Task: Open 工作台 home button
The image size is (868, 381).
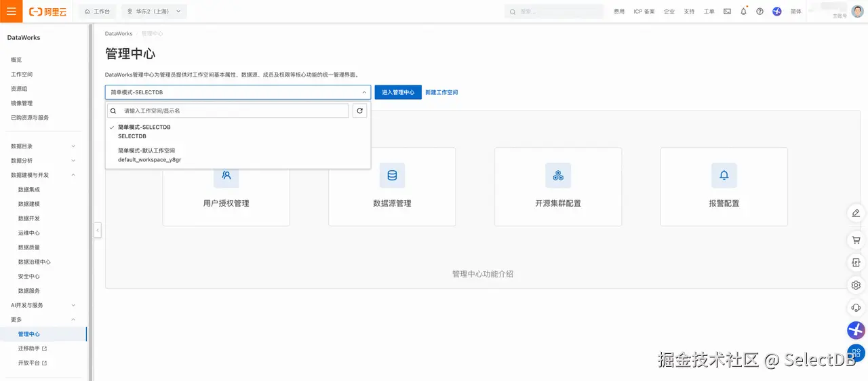Action: pos(98,12)
